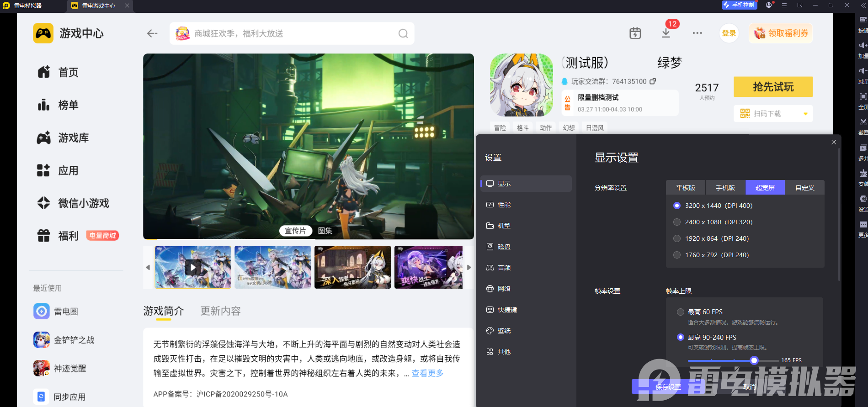Click 保存设置 to save settings
868x407 pixels.
pyautogui.click(x=668, y=386)
